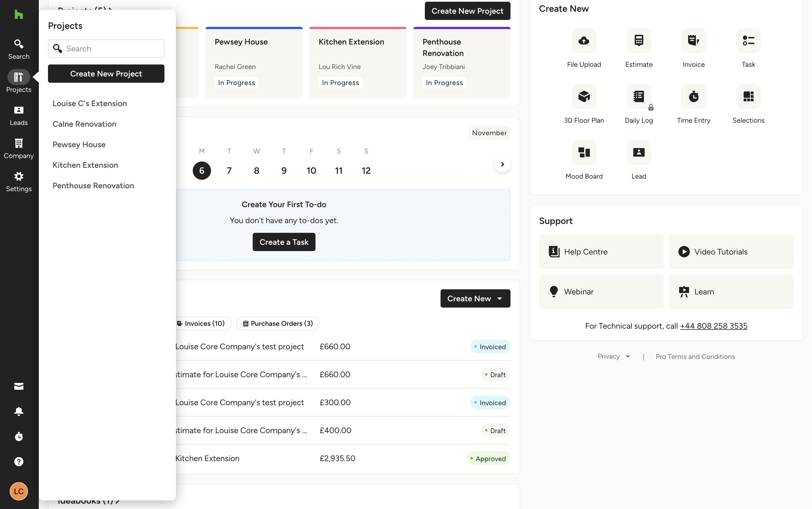Open the Kitchen Extension project card
This screenshot has width=812, height=509.
click(x=358, y=62)
